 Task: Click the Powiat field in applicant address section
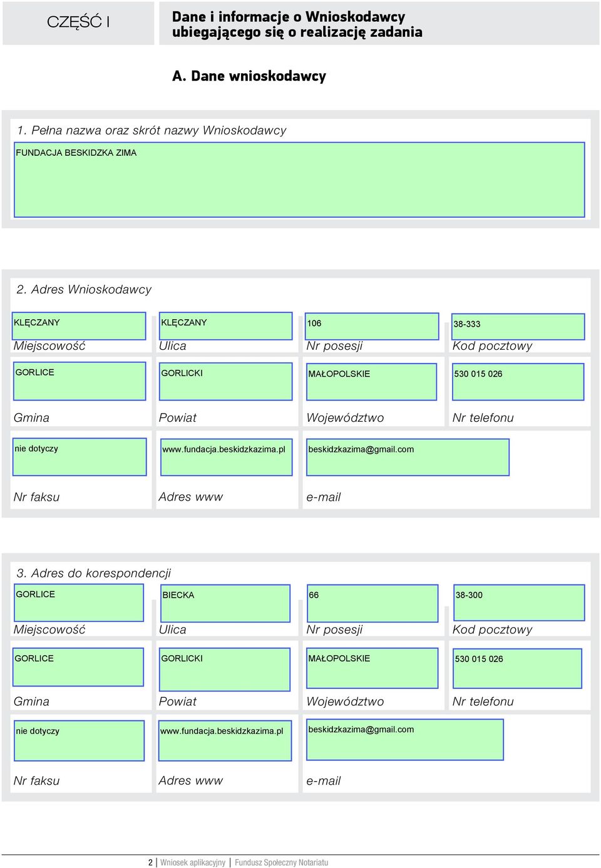point(226,381)
